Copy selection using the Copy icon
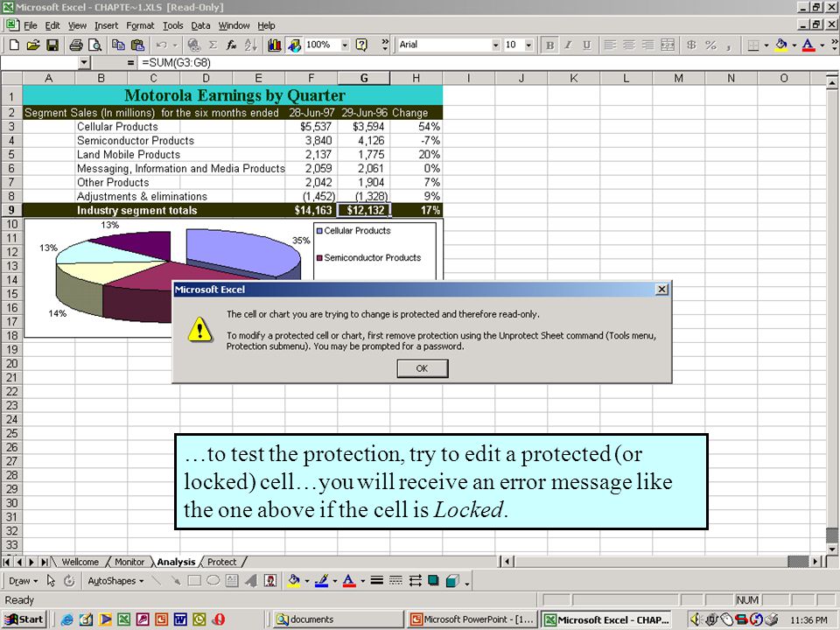The image size is (840, 630). 118,45
